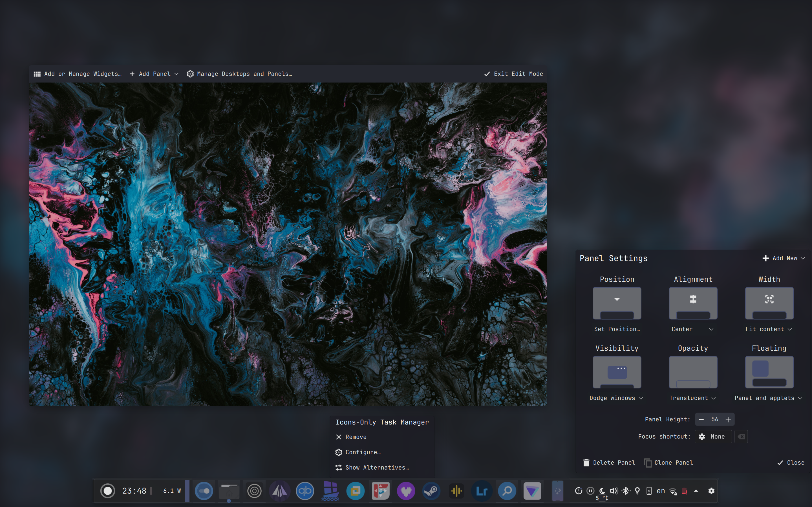Click the Focus shortcut None field

coord(713,437)
